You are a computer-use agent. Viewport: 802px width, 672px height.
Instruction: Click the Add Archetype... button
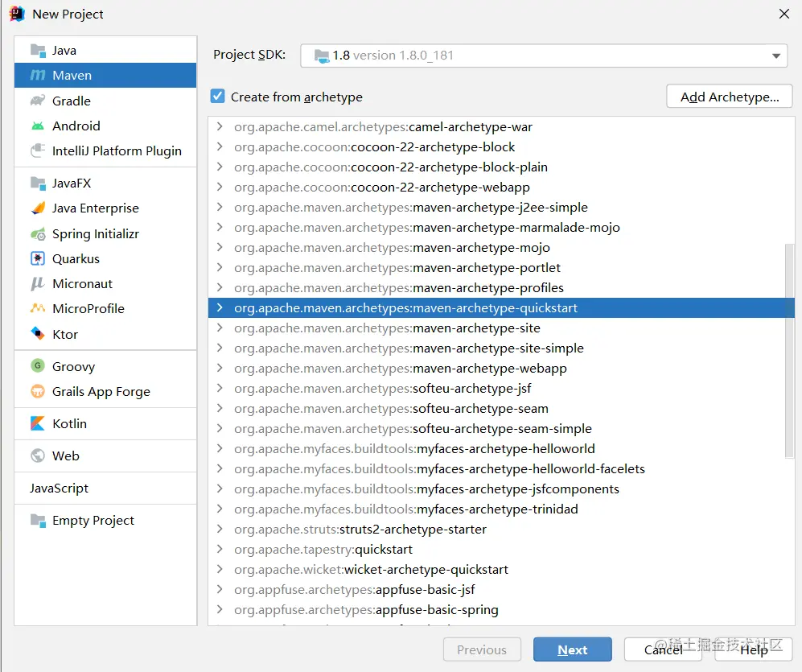click(x=730, y=97)
